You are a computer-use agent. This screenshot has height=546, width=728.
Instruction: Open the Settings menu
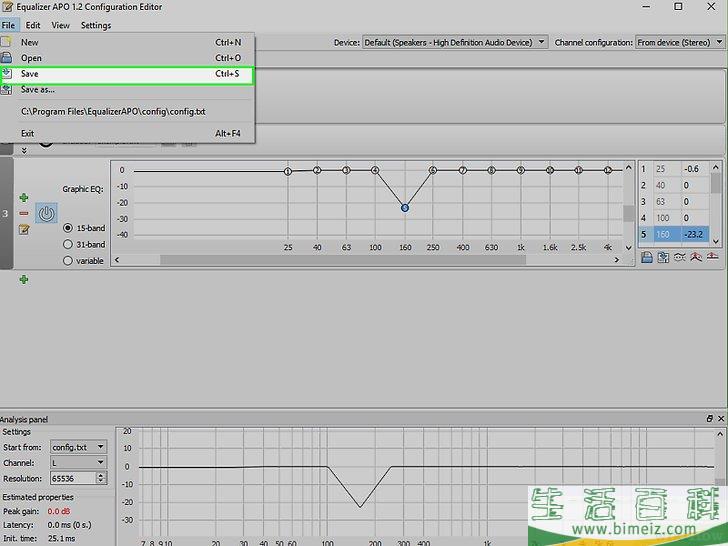pos(96,25)
